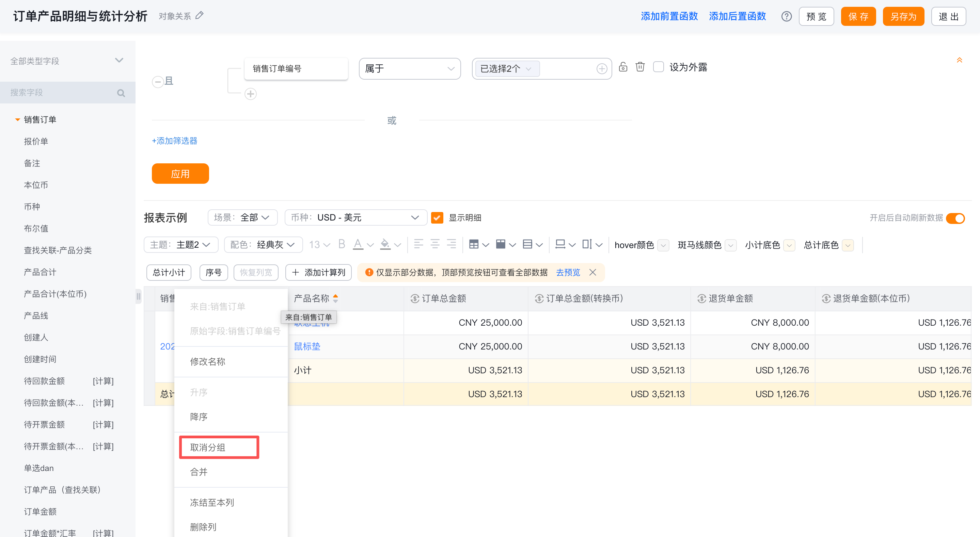980x537 pixels.
Task: Click the search magnifier in 搜索字段
Action: pyautogui.click(x=121, y=93)
